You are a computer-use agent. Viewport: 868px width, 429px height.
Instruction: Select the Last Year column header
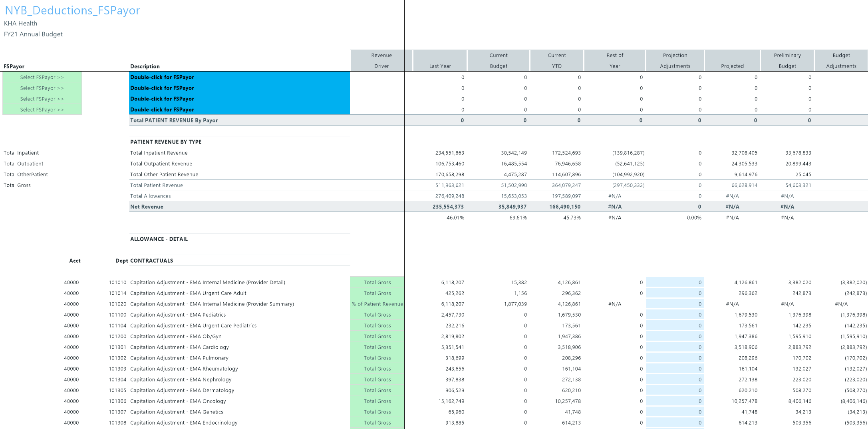[440, 66]
